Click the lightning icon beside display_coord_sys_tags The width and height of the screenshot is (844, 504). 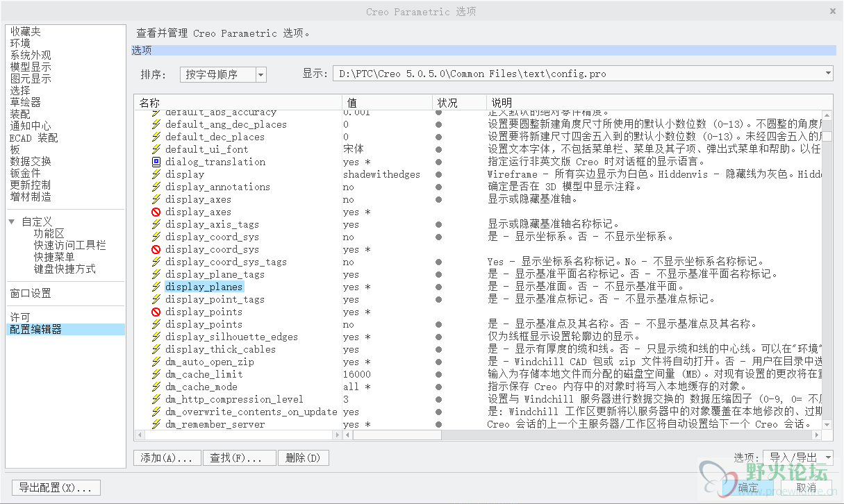[156, 262]
